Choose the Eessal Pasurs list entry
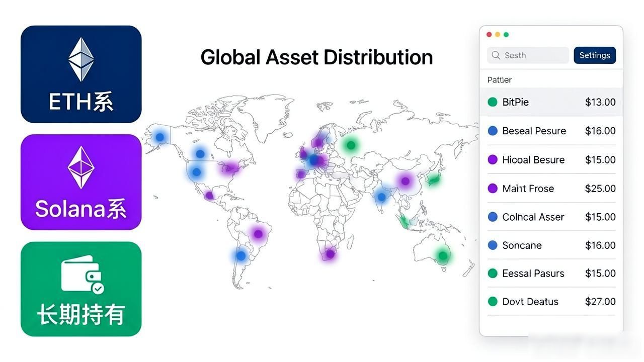Image resolution: width=644 pixels, height=362 pixels. coord(551,274)
